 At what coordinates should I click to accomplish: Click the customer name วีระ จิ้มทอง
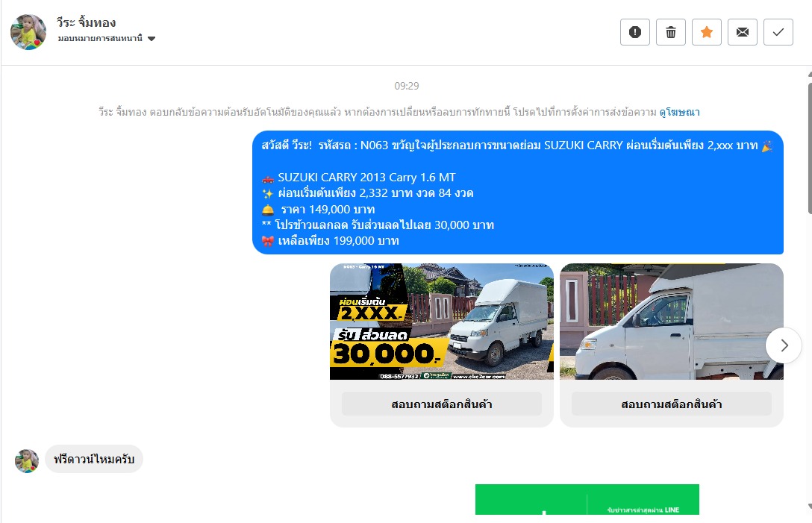tap(86, 22)
